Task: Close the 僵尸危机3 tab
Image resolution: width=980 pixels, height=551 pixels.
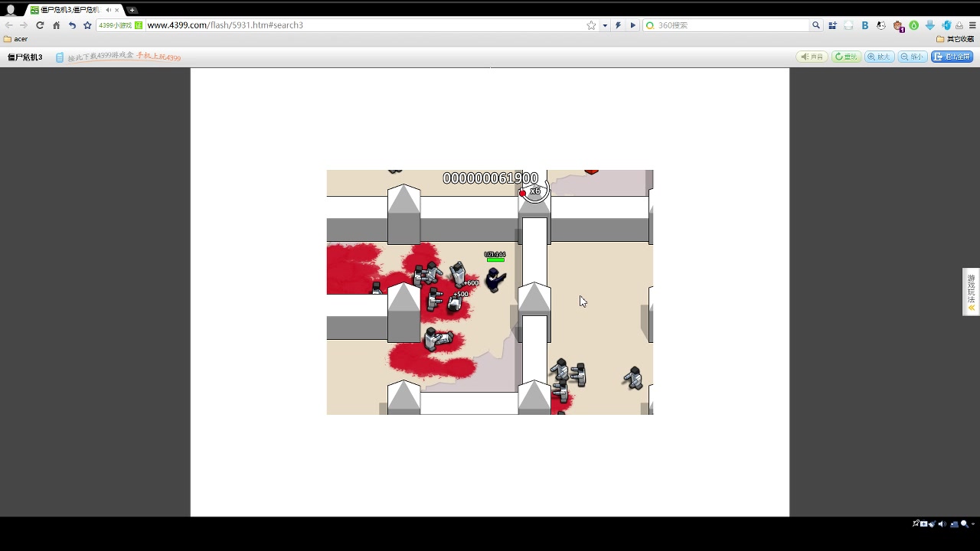Action: click(116, 10)
